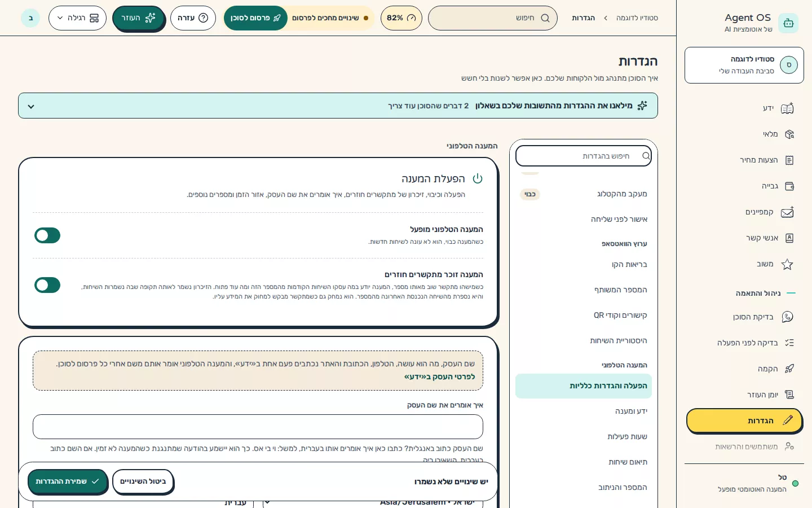Go to אישור לפני שליחה settings row
Image resolution: width=812 pixels, height=508 pixels.
(x=584, y=220)
